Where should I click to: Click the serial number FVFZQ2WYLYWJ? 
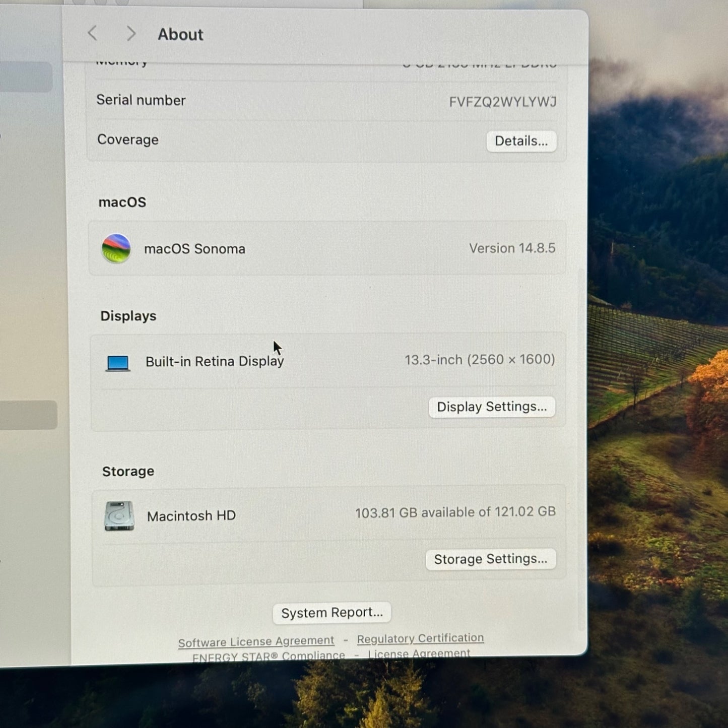tap(503, 102)
